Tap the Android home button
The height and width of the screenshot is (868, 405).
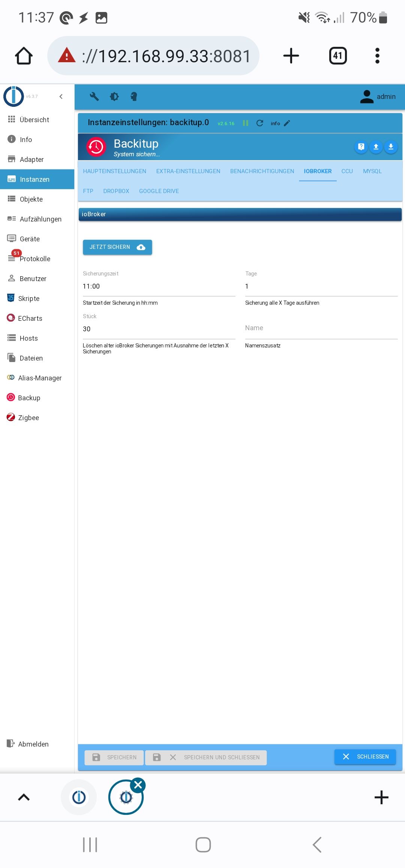coord(203,845)
